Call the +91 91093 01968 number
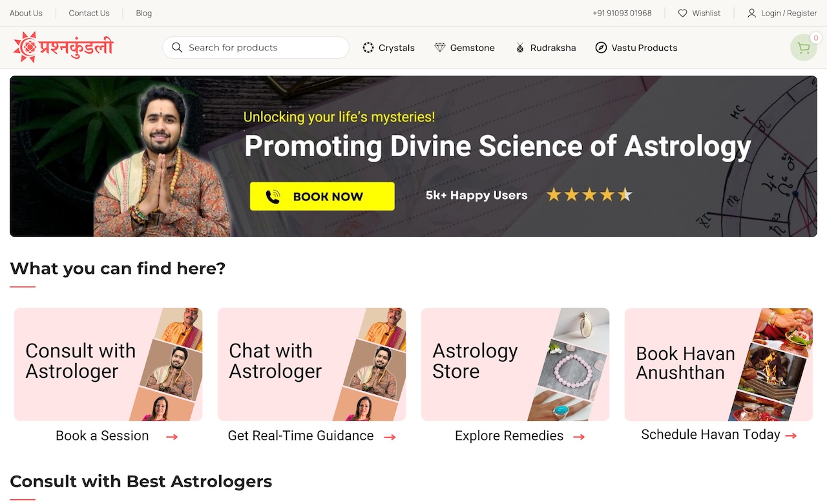The width and height of the screenshot is (827, 504). tap(622, 13)
